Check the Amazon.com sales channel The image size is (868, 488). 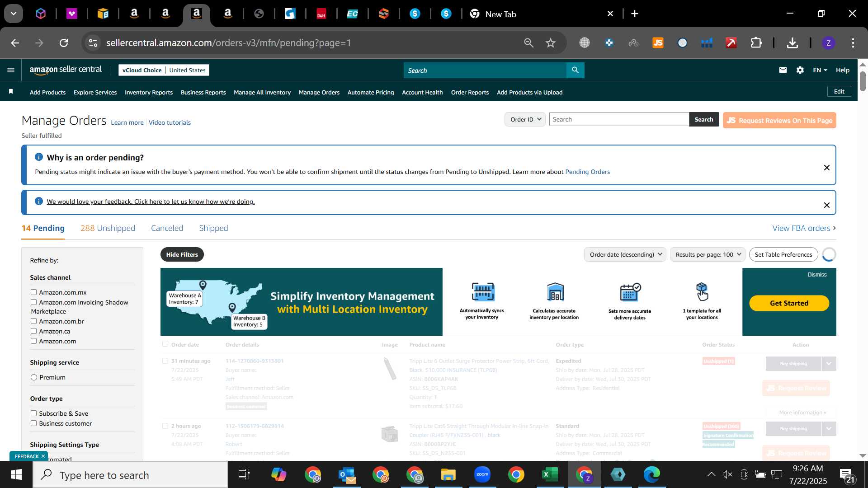click(x=33, y=341)
